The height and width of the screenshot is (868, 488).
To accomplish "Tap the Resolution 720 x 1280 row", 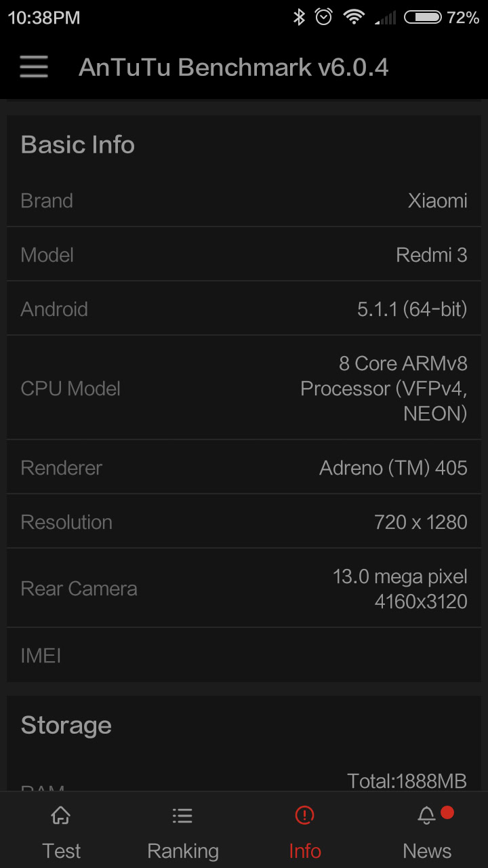I will coord(244,522).
